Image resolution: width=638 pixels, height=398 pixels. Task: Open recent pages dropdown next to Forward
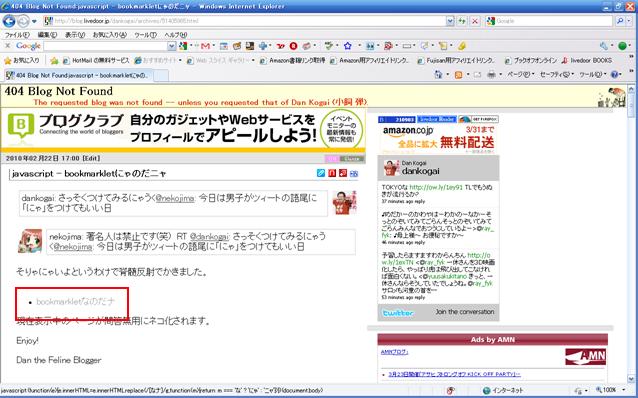[x=34, y=21]
